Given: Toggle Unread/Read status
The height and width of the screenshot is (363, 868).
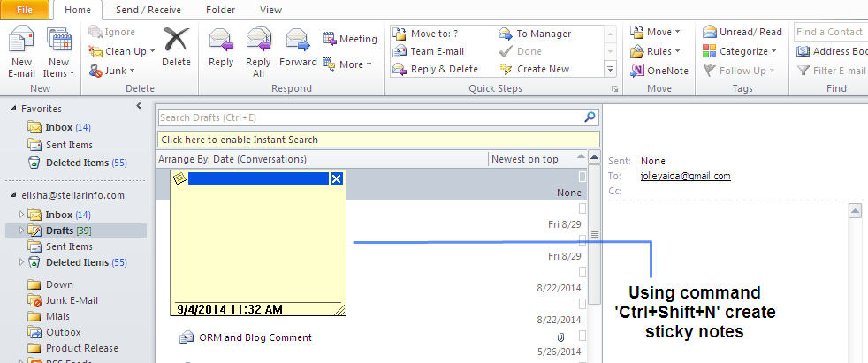Looking at the screenshot, I should pos(742,32).
